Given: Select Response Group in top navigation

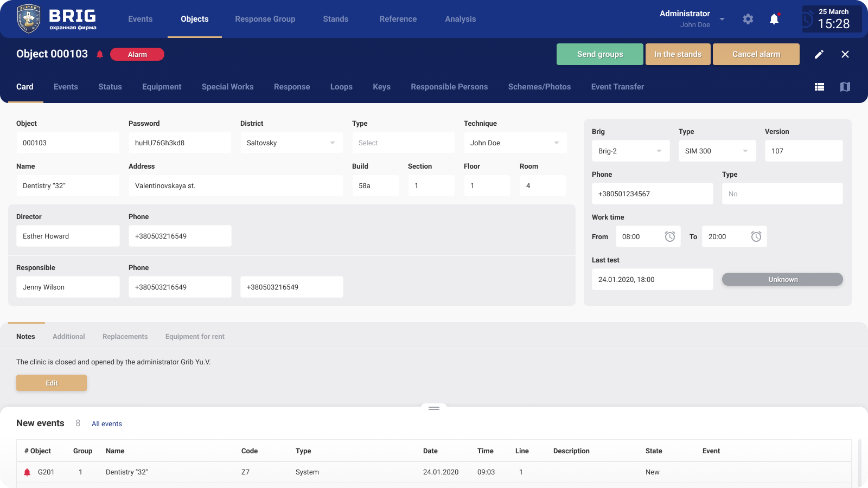Looking at the screenshot, I should coord(265,19).
